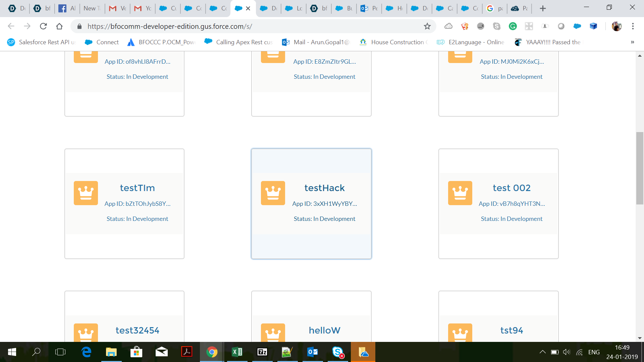Screen dimensions: 644x362
Task: Open Grammarly extension icon in toolbar
Action: pyautogui.click(x=513, y=26)
